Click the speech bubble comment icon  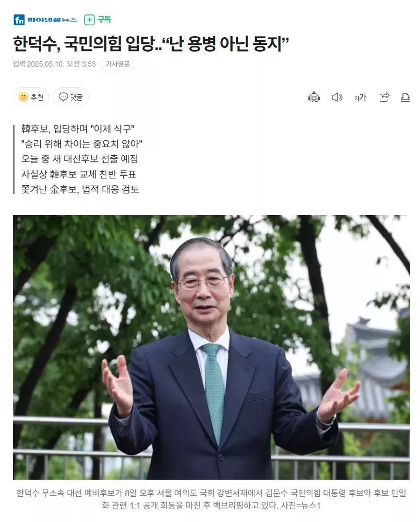point(63,97)
